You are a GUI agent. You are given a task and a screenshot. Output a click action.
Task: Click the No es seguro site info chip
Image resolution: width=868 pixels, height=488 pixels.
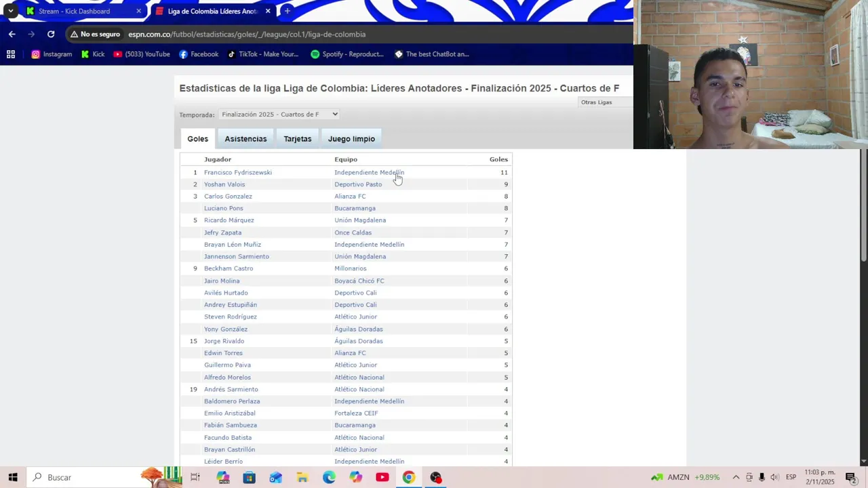96,34
